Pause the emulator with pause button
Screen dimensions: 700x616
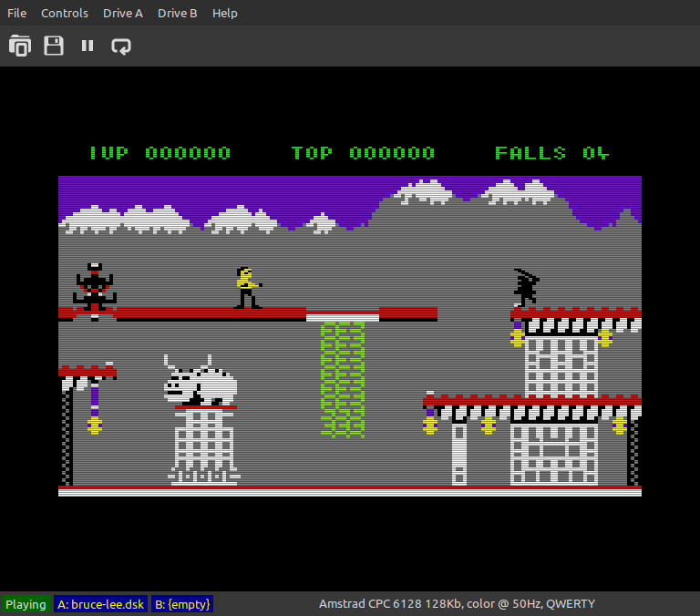tap(87, 46)
